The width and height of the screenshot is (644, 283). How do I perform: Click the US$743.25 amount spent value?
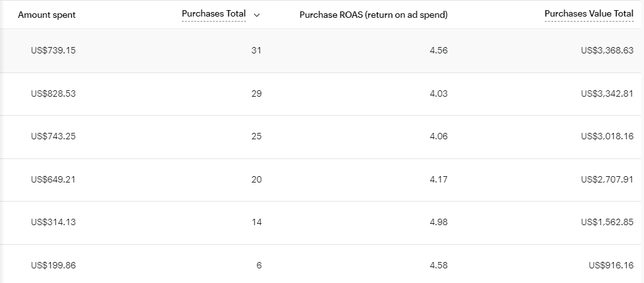[53, 136]
